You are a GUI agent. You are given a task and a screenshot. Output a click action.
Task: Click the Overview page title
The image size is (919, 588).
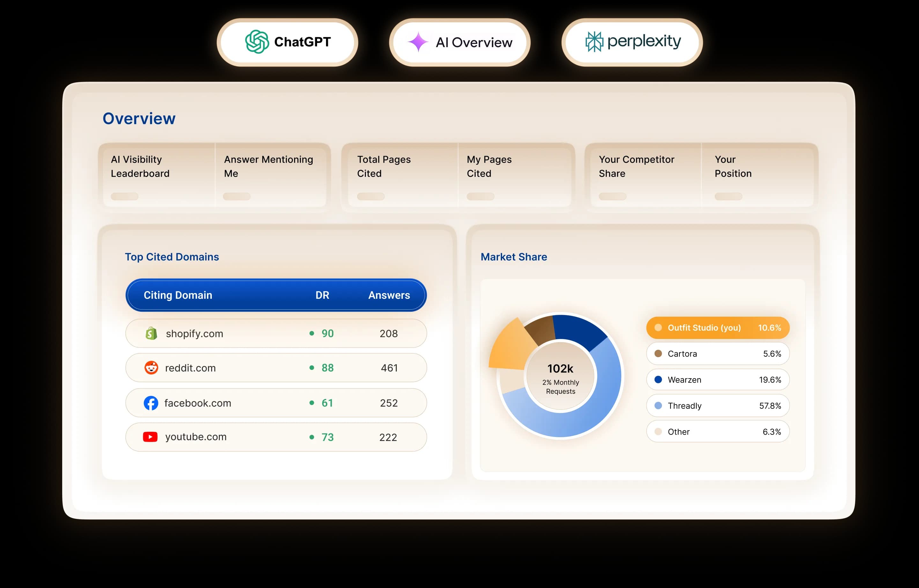[139, 118]
